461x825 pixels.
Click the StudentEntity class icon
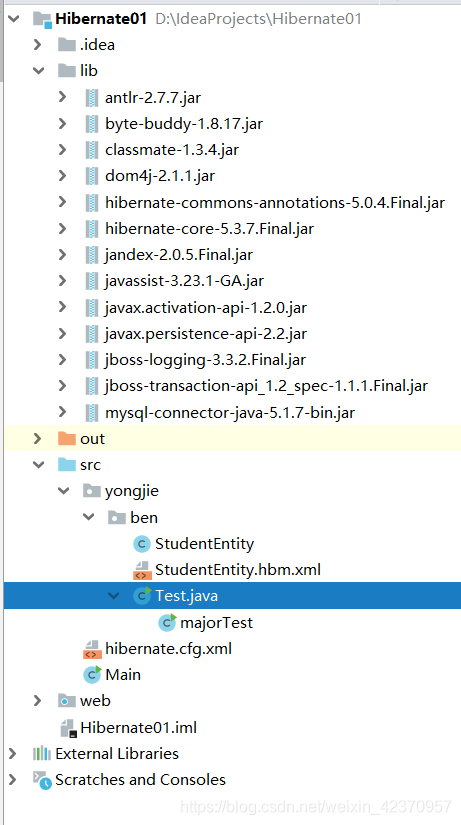click(x=142, y=544)
